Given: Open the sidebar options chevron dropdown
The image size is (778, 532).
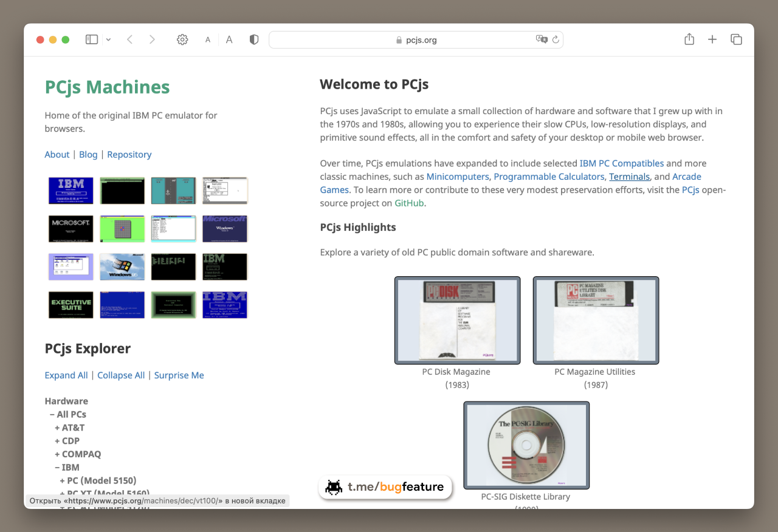Looking at the screenshot, I should coord(108,39).
